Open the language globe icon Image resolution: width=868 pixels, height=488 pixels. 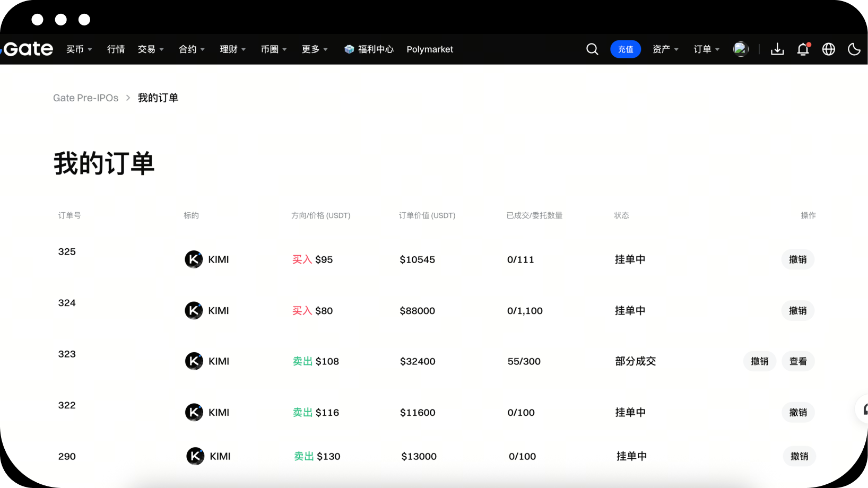[829, 49]
